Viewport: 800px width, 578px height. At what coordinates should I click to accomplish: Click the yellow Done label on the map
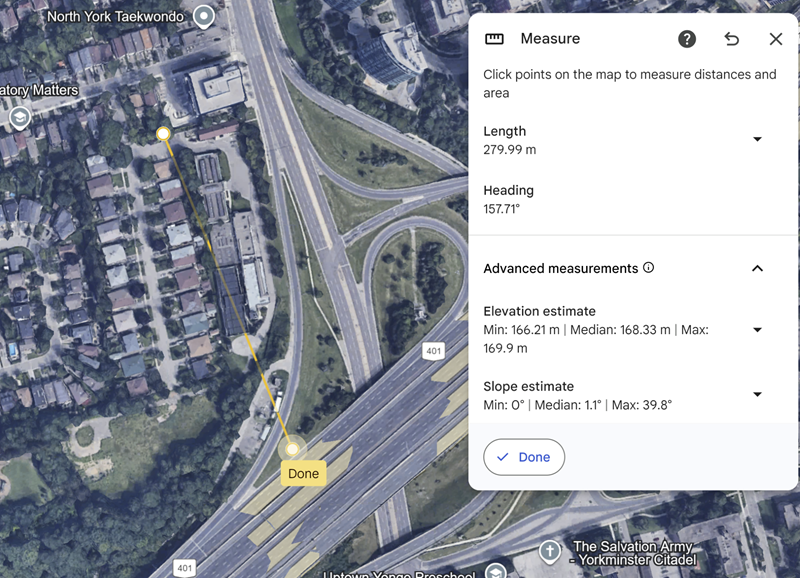(x=303, y=474)
